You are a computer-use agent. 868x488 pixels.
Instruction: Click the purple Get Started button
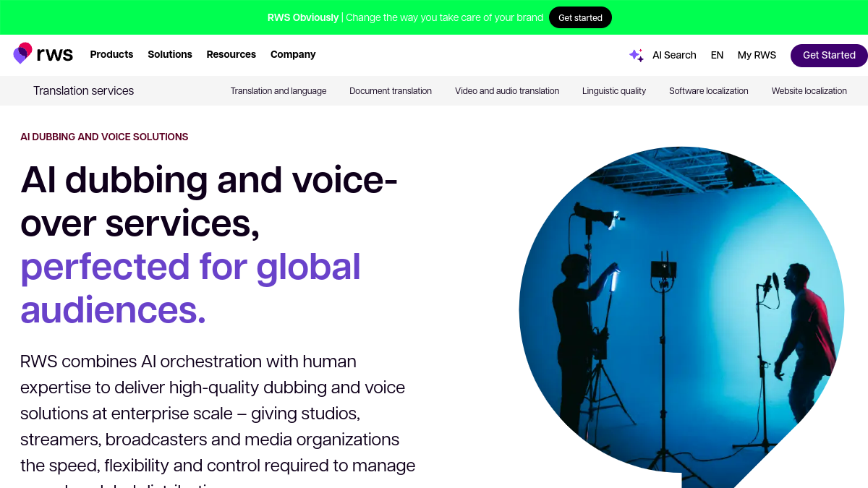[x=829, y=55]
